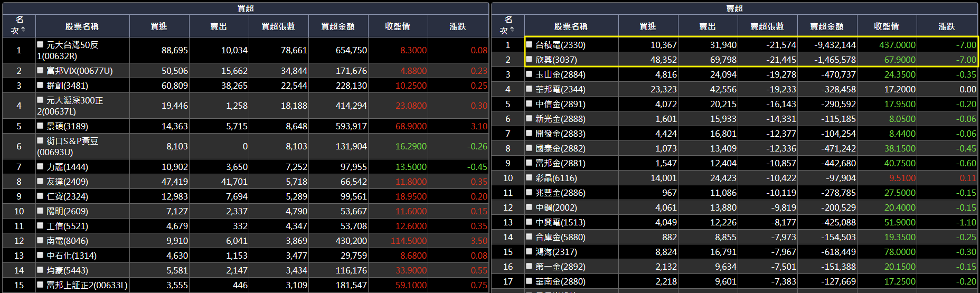Select the 賣超張數 value -21,445

(781, 60)
